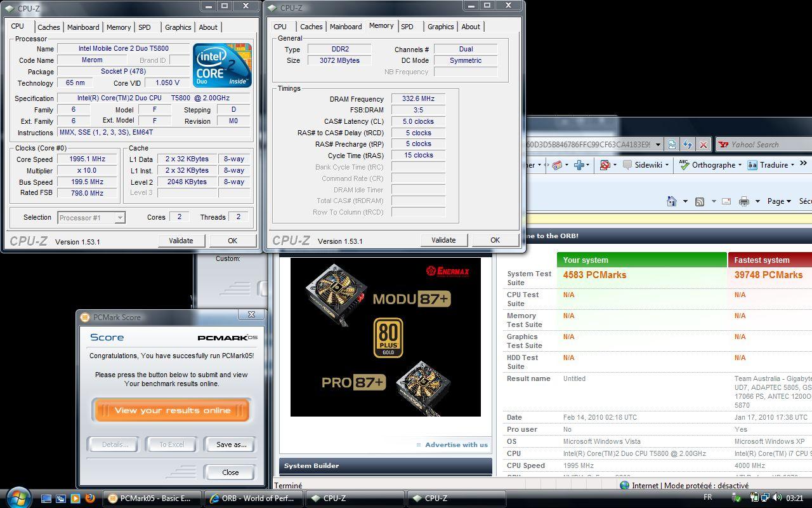The width and height of the screenshot is (812, 508).
Task: Click Validate in right CPU-Z Memory window
Action: click(x=443, y=240)
